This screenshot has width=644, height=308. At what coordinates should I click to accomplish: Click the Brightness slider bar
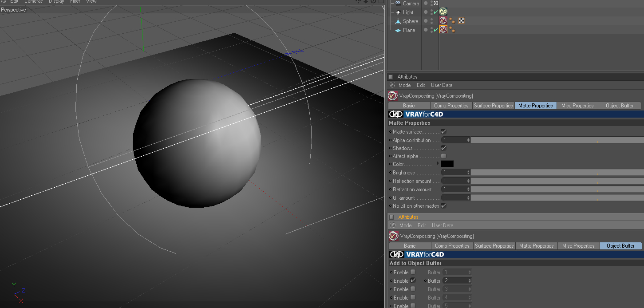click(557, 173)
